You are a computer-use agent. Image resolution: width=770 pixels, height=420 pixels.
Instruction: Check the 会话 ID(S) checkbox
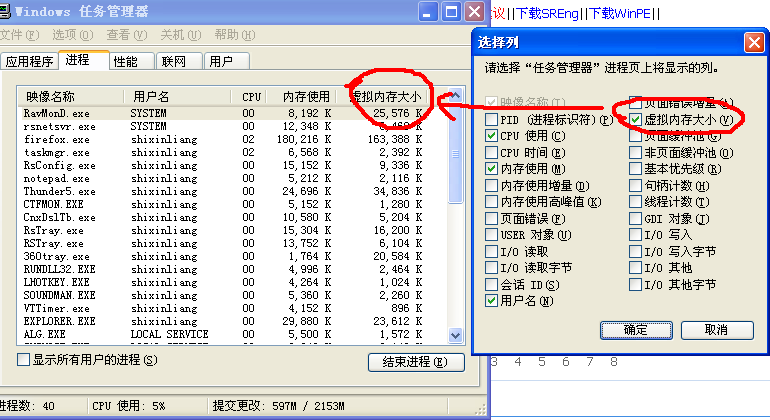pos(491,284)
